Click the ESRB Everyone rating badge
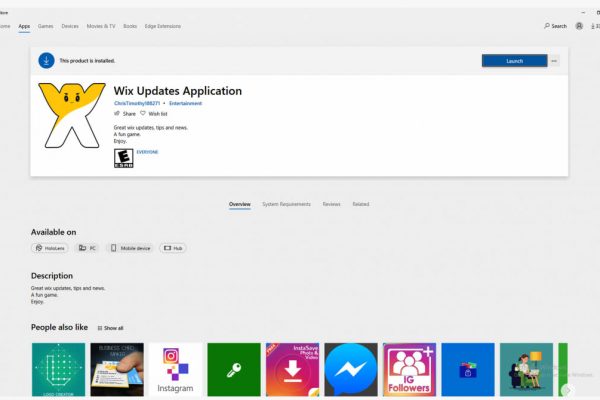Image resolution: width=600 pixels, height=400 pixels. coord(124,158)
